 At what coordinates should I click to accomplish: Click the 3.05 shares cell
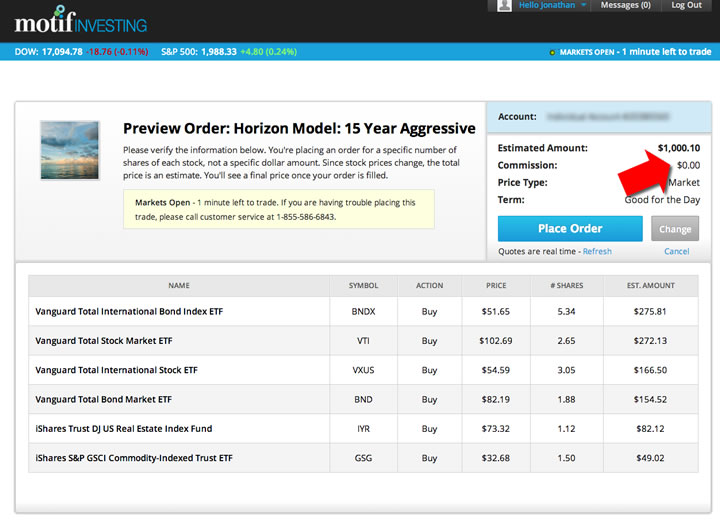[x=566, y=370]
